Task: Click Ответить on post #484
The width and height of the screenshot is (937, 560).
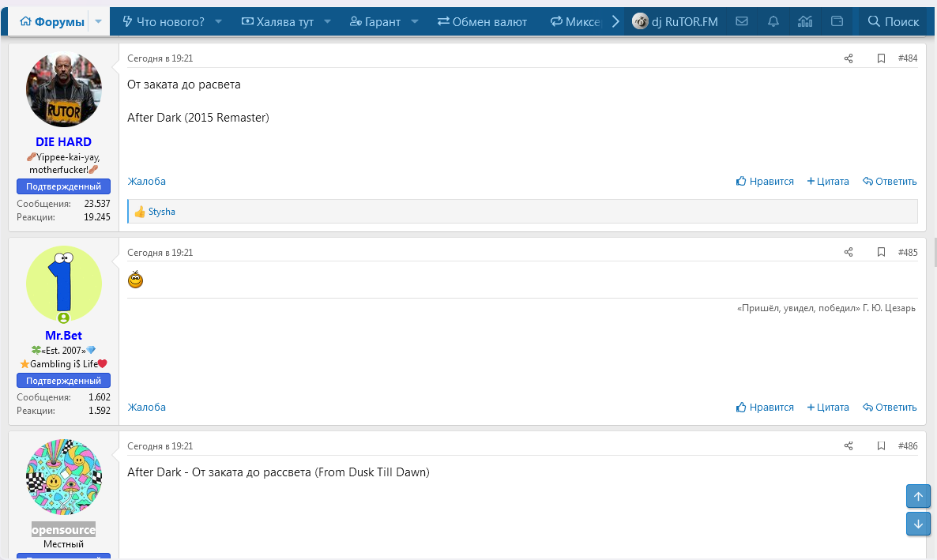Action: 890,182
